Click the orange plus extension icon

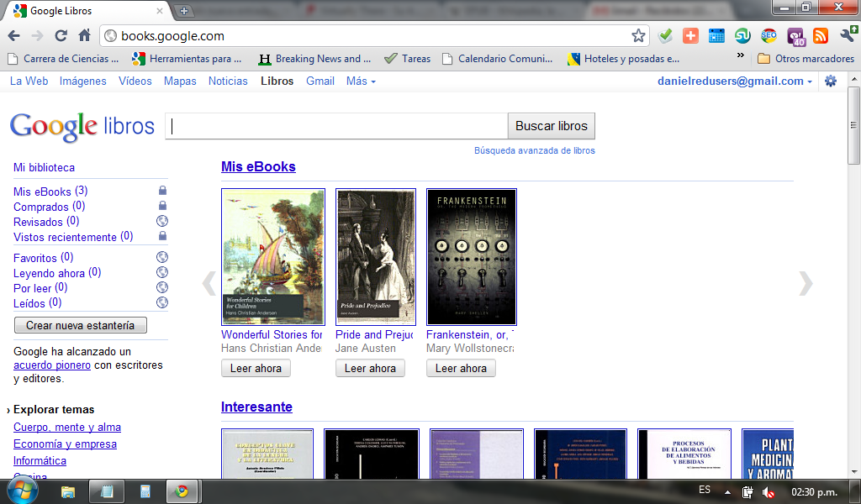pyautogui.click(x=691, y=36)
